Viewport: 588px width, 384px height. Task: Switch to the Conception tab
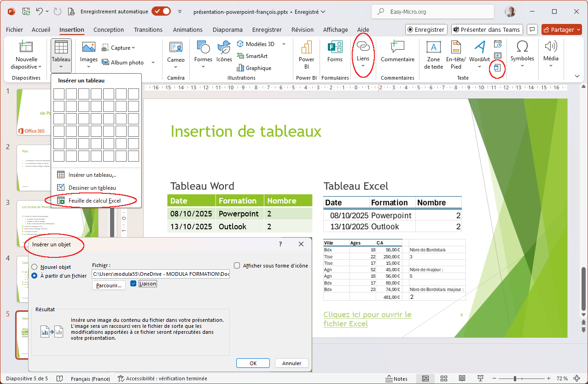tap(109, 30)
